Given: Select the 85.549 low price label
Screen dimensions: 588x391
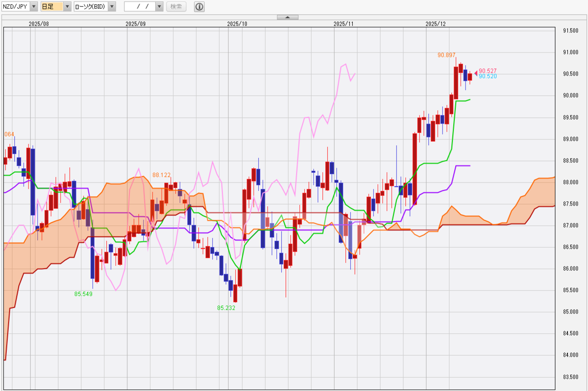Looking at the screenshot, I should coord(83,294).
